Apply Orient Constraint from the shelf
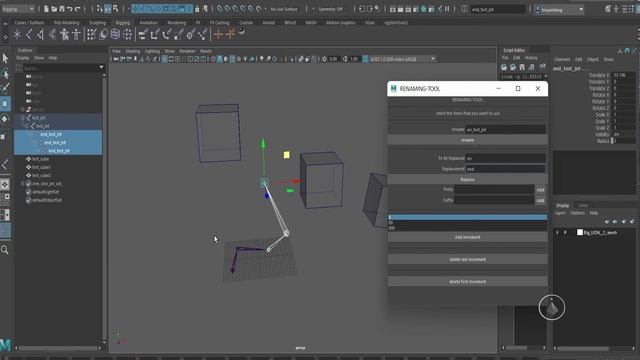This screenshot has height=360, width=640. pyautogui.click(x=167, y=35)
